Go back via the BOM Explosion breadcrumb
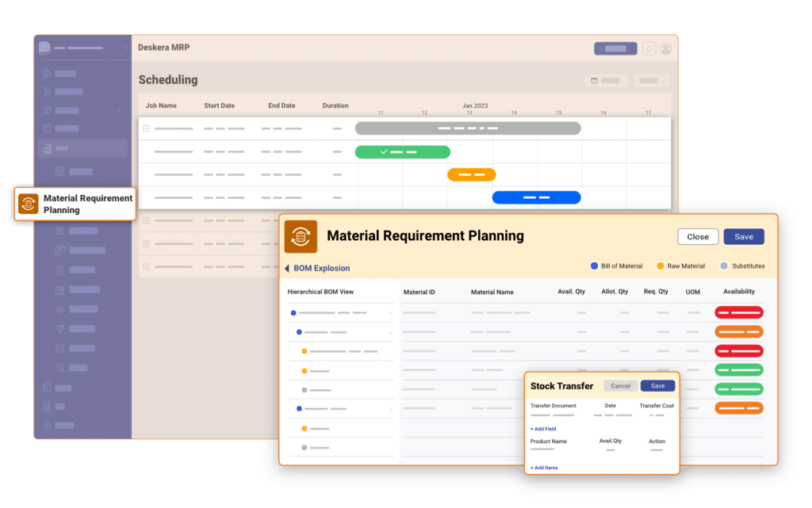This screenshot has height=508, width=812. coord(316,268)
